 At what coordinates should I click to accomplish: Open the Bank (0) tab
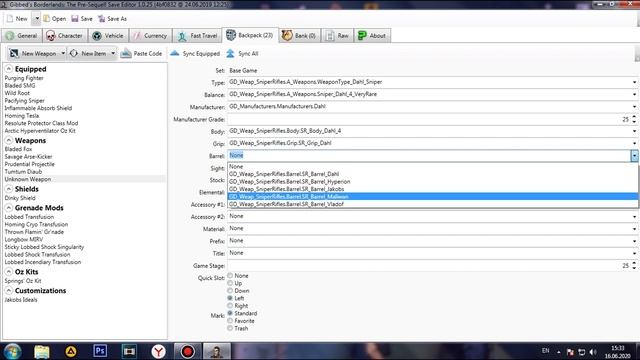(x=299, y=36)
